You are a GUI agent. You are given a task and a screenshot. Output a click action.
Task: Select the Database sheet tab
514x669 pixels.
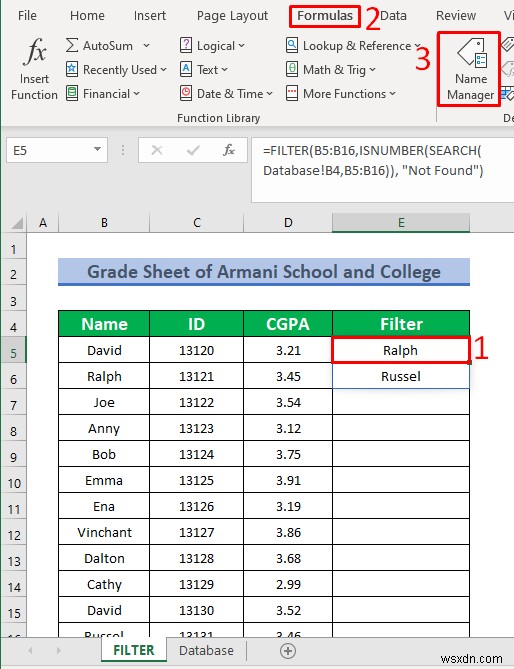(x=206, y=650)
